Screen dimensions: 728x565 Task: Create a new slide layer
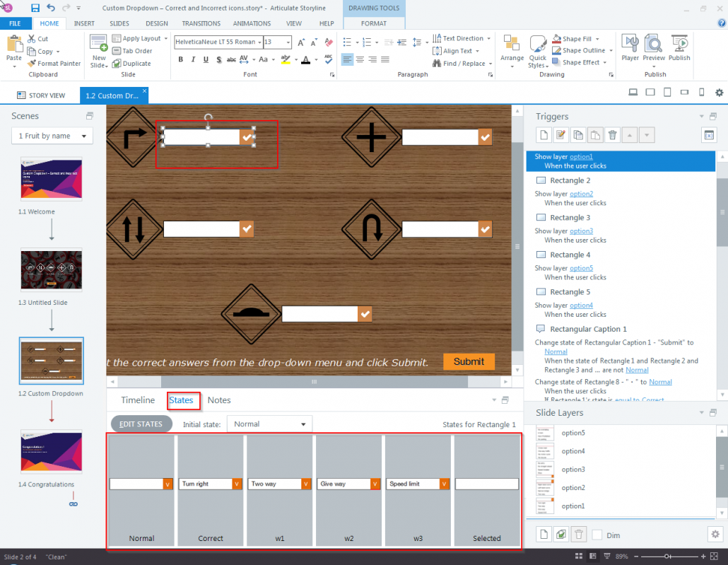point(544,535)
